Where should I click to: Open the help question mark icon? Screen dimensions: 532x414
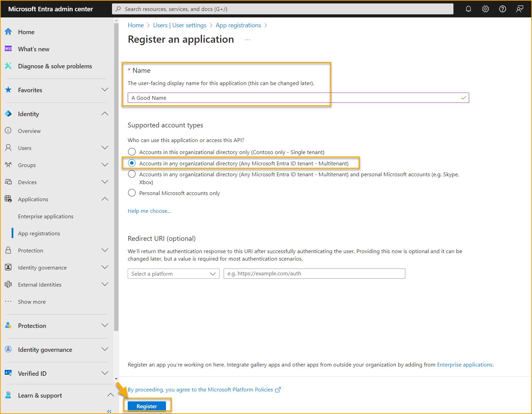pos(503,9)
